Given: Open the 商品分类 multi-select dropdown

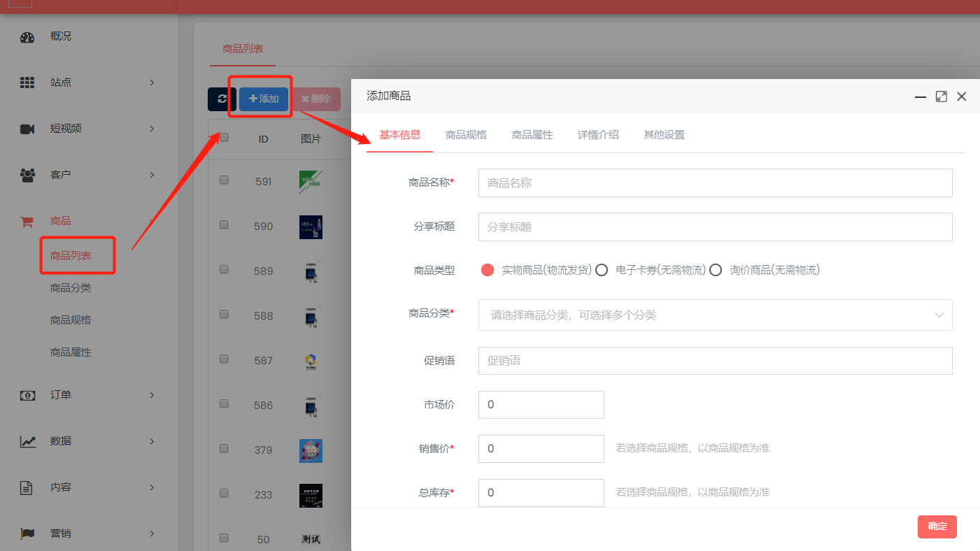Looking at the screenshot, I should [716, 315].
